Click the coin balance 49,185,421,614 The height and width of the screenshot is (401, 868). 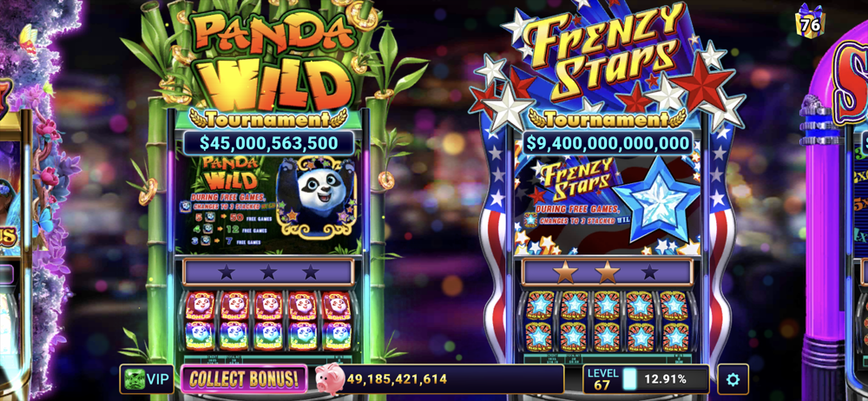tap(397, 379)
